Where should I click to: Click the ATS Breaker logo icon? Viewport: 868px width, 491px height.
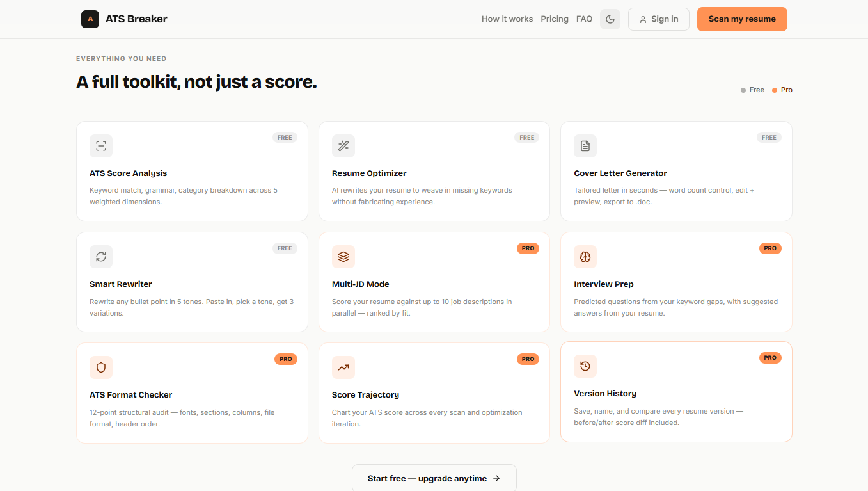point(90,19)
